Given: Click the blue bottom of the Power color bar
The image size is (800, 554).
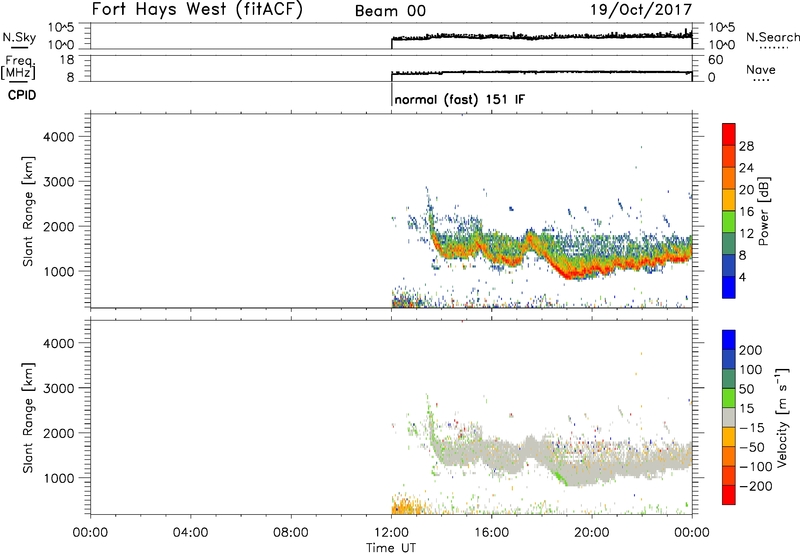Looking at the screenshot, I should pos(729,287).
